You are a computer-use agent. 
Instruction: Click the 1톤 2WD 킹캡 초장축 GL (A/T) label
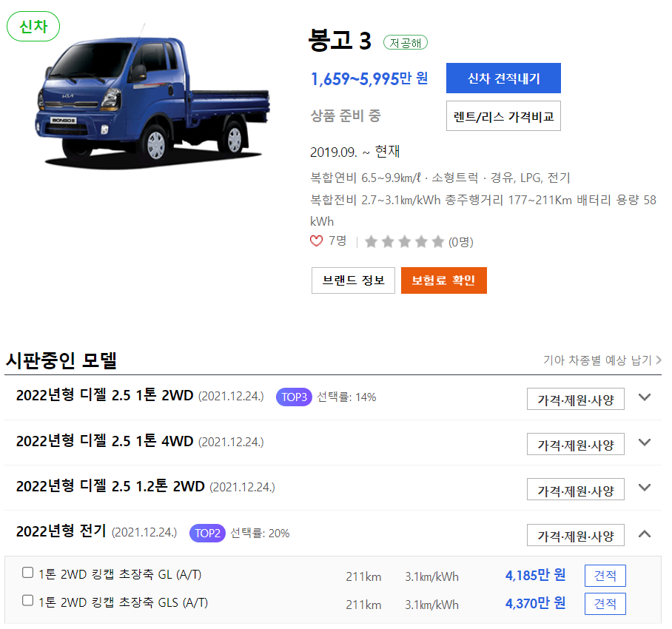tap(120, 574)
